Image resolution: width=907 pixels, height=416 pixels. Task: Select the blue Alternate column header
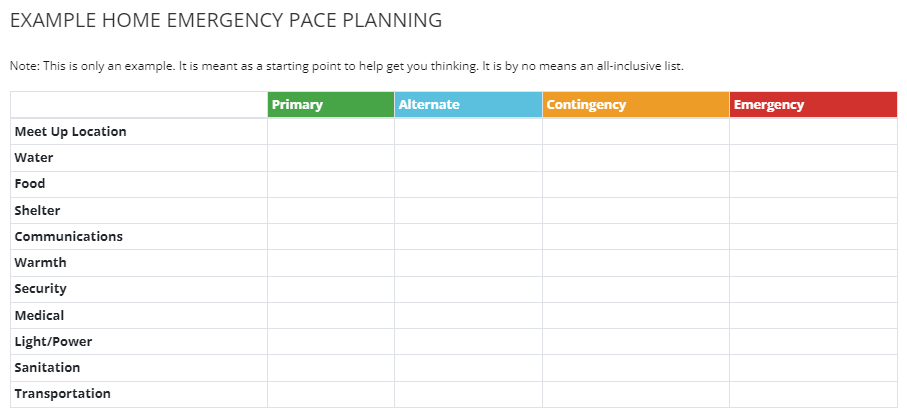469,105
